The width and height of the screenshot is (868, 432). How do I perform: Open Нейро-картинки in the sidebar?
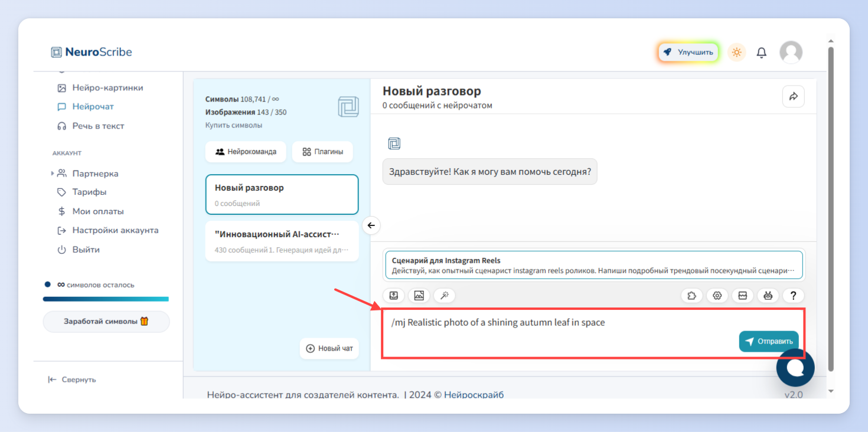click(107, 88)
